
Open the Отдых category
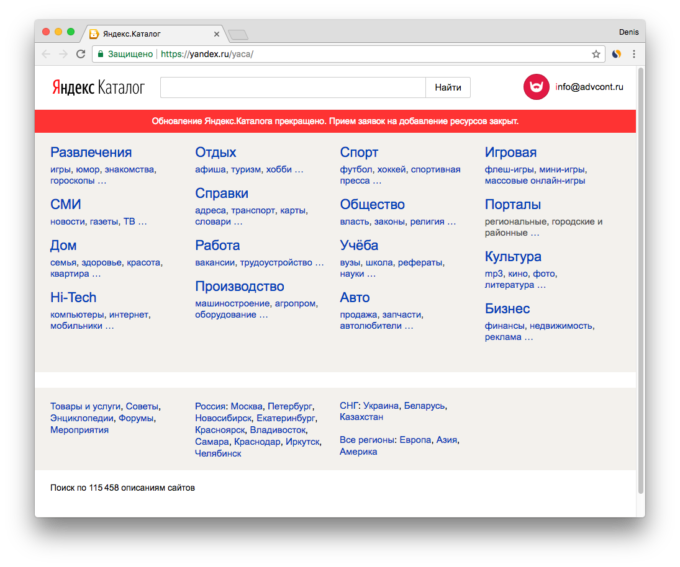[216, 152]
